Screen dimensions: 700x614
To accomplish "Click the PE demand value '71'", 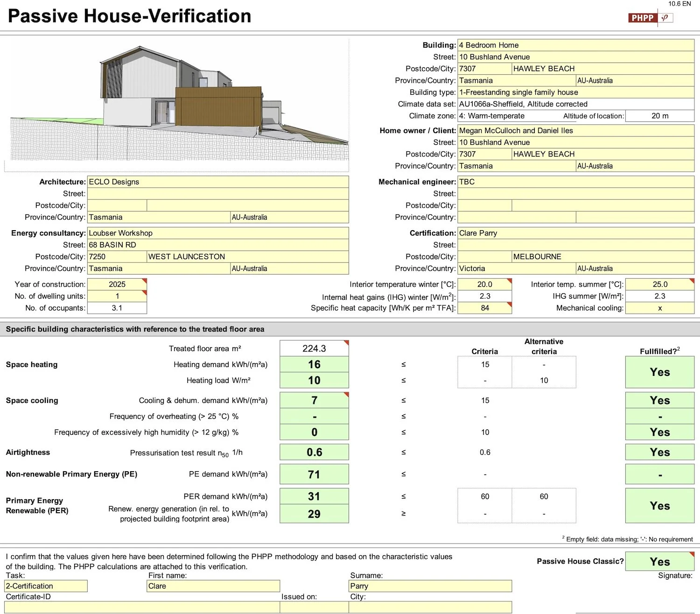I will pyautogui.click(x=315, y=474).
